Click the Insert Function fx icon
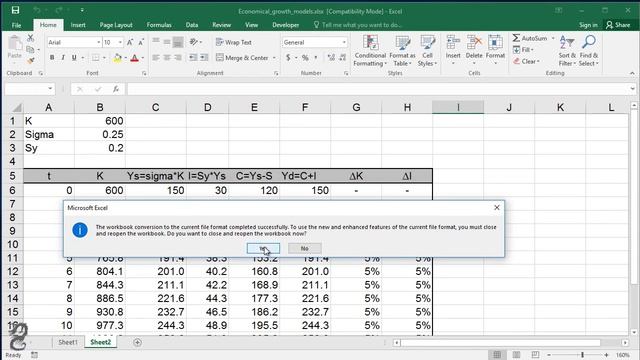The width and height of the screenshot is (640, 360). 116,89
